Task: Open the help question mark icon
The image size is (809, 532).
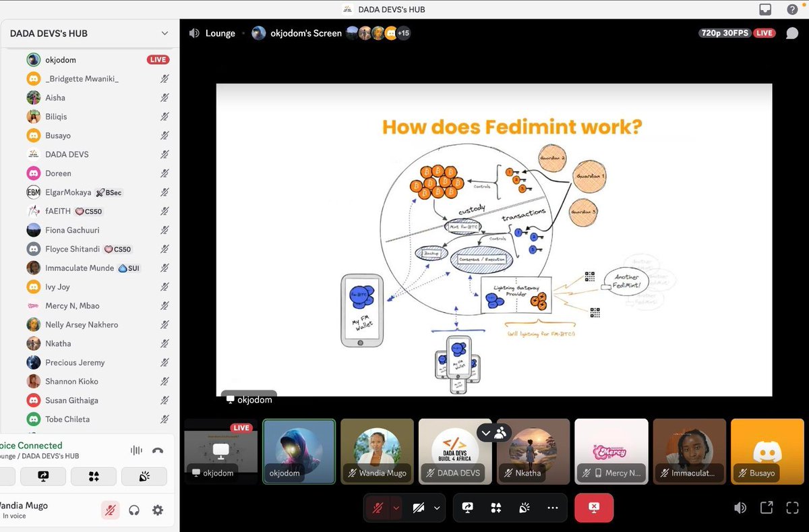Action: 792,9
